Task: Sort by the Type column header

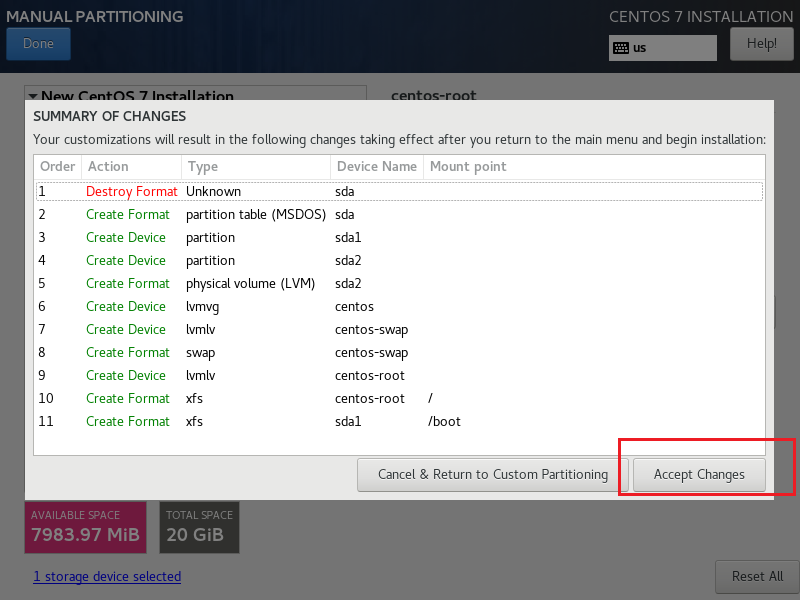Action: 256,166
